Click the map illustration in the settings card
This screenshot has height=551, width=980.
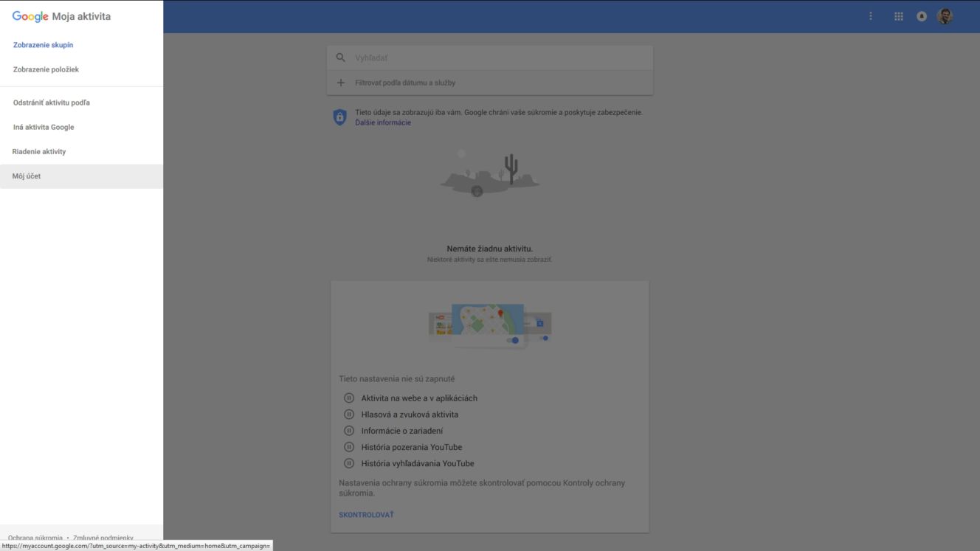(x=489, y=325)
